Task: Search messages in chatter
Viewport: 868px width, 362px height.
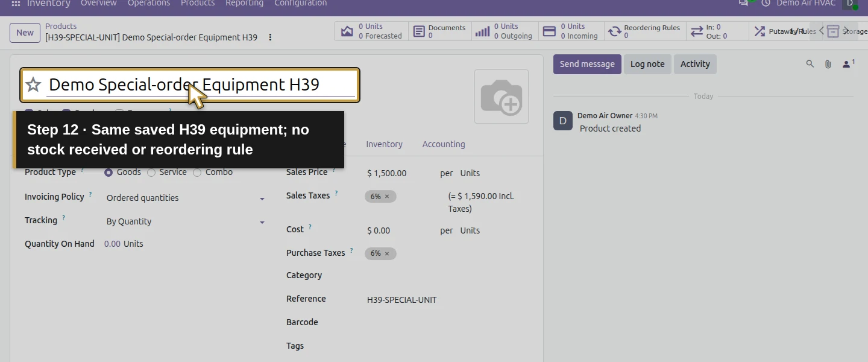Action: pos(810,64)
